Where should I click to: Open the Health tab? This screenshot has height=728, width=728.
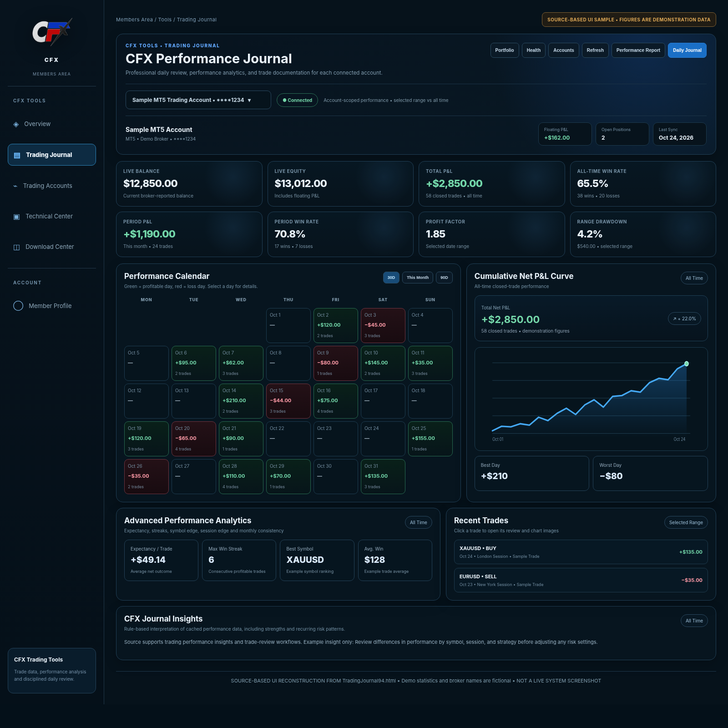[x=534, y=51]
